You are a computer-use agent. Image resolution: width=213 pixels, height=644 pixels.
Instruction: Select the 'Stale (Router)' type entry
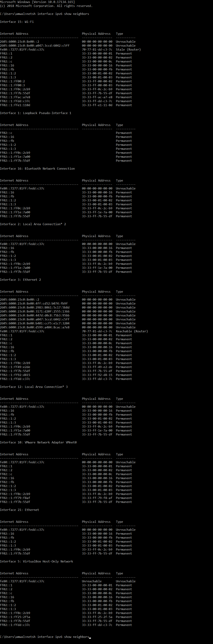click(128, 49)
